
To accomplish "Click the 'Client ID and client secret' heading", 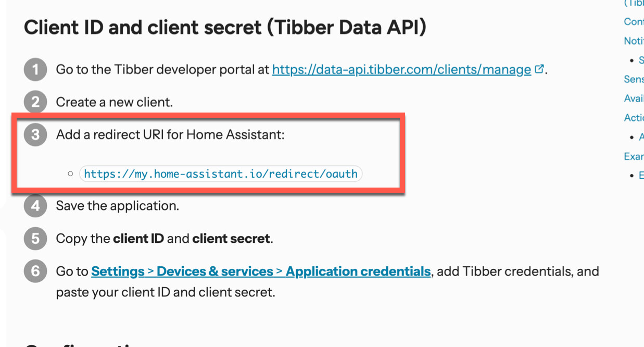I will (x=225, y=27).
